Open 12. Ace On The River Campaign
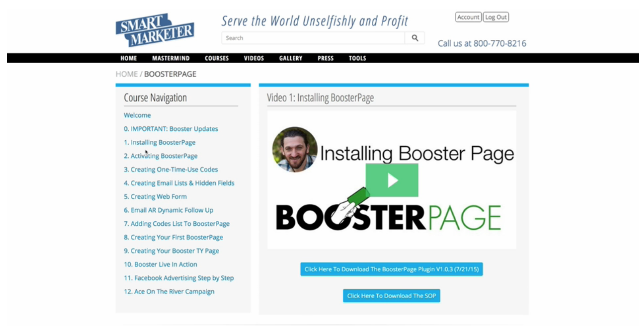644x326 pixels. tap(169, 292)
